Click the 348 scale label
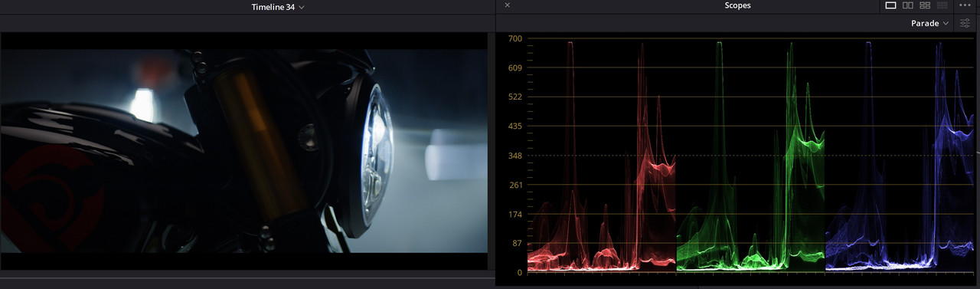Image resolution: width=980 pixels, height=289 pixels. tap(514, 156)
